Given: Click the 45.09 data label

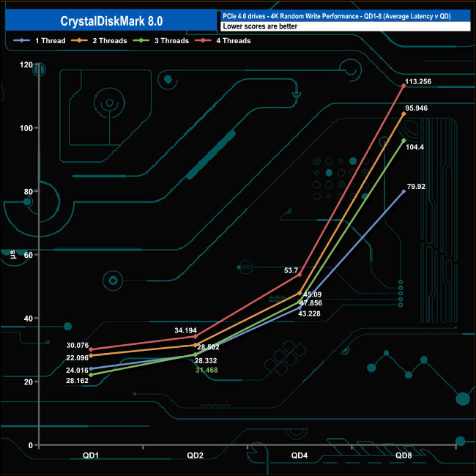Looking at the screenshot, I should pyautogui.click(x=313, y=294).
